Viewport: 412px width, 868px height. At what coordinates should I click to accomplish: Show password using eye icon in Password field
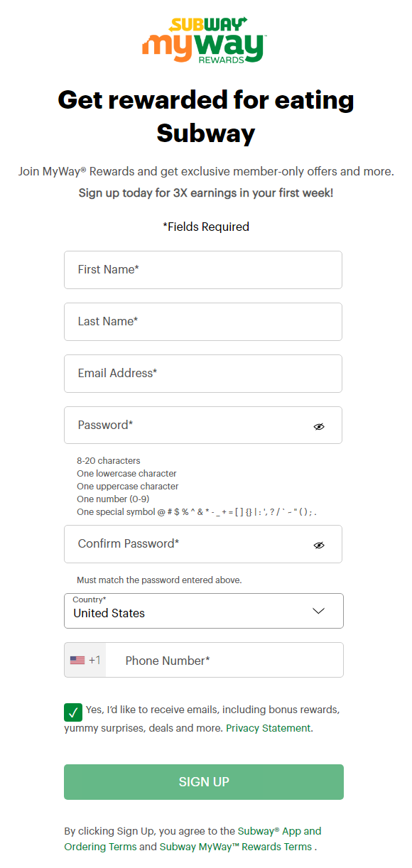click(x=319, y=426)
